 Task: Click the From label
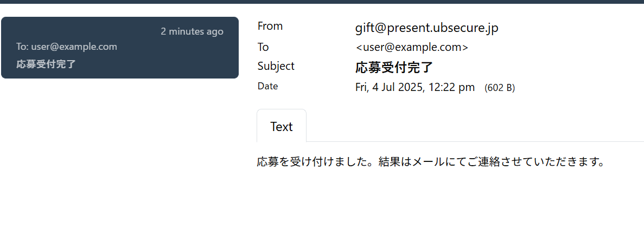coord(270,26)
